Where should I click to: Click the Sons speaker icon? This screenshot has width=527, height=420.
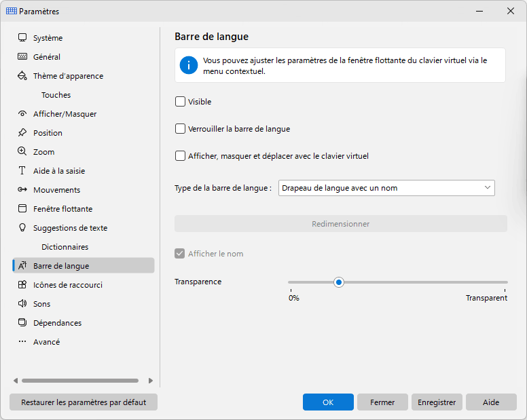[x=22, y=303]
